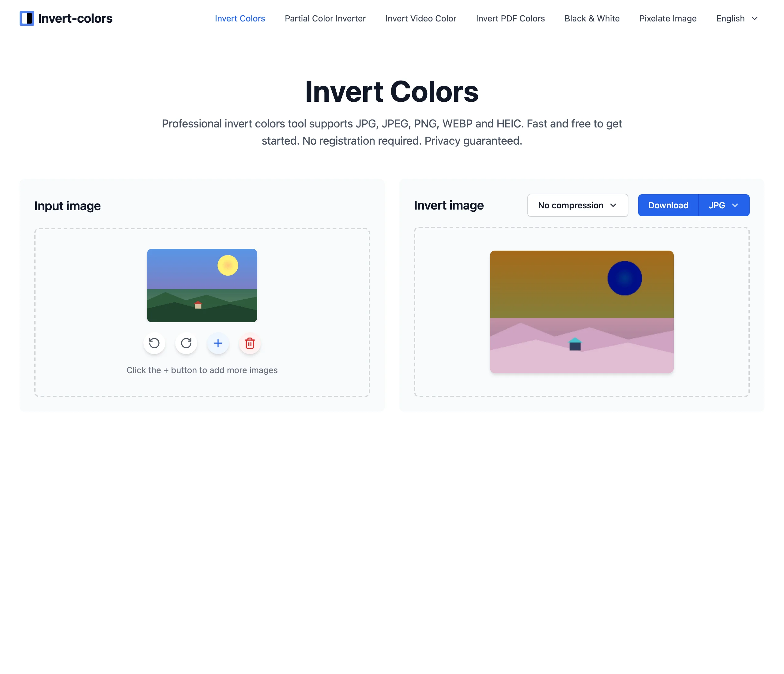Open the Black & White tool

point(592,19)
